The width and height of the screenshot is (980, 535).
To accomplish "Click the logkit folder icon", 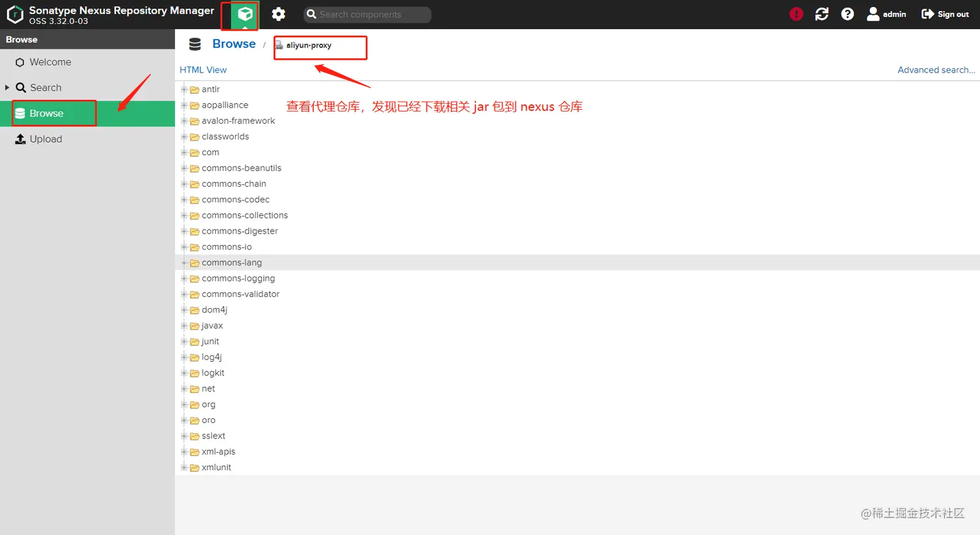I will point(194,374).
